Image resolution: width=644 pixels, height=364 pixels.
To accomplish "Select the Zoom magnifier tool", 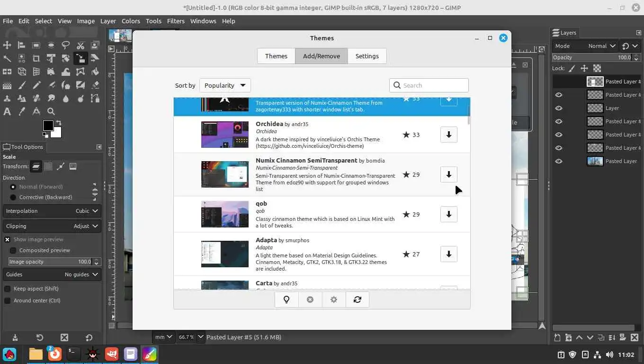I will [51, 112].
